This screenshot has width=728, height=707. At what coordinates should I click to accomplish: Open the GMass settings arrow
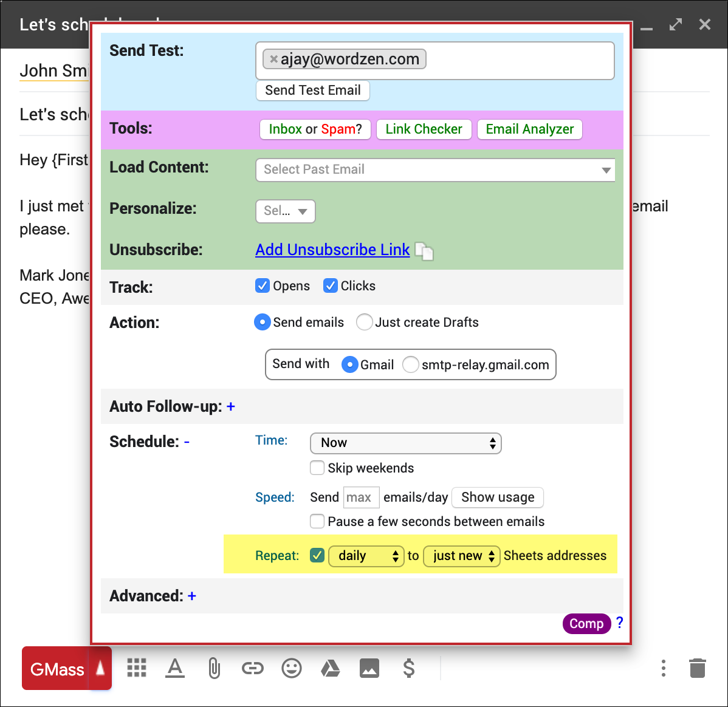click(x=101, y=668)
